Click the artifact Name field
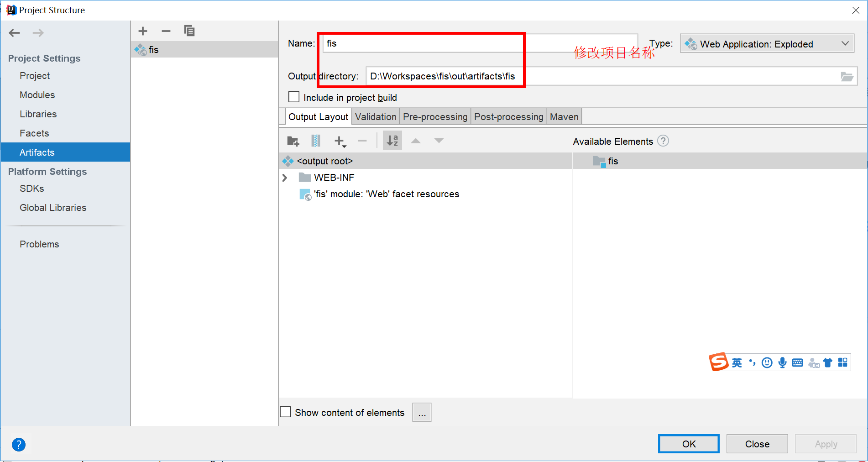This screenshot has width=868, height=462. coord(480,43)
